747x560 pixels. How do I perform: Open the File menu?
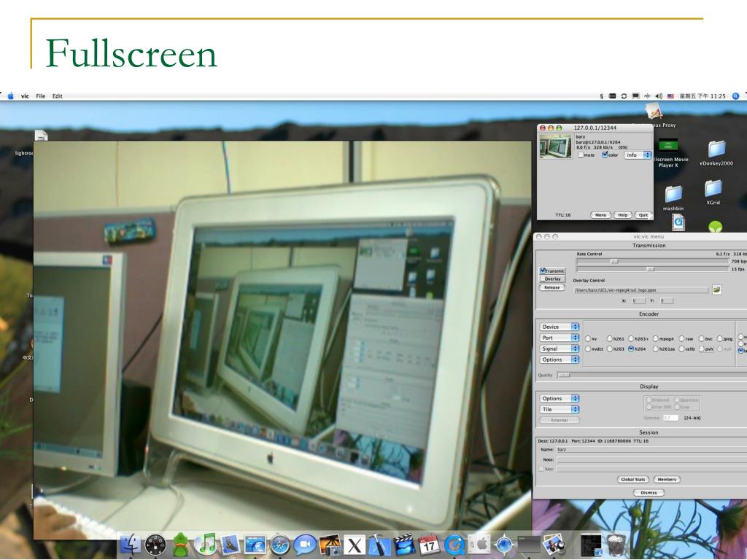(41, 96)
